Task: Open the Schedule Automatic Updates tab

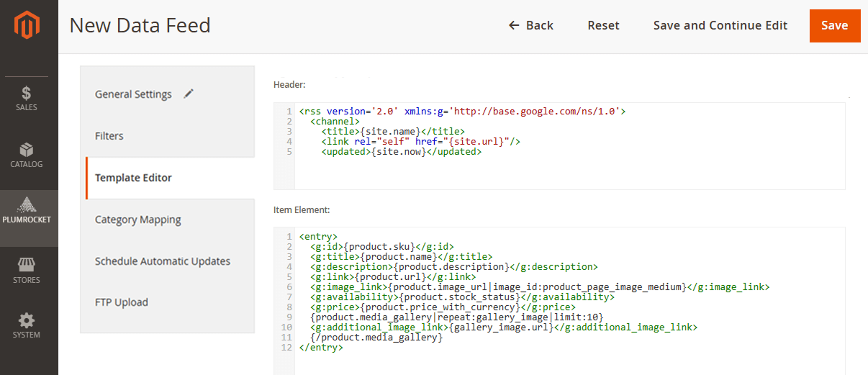Action: tap(167, 261)
